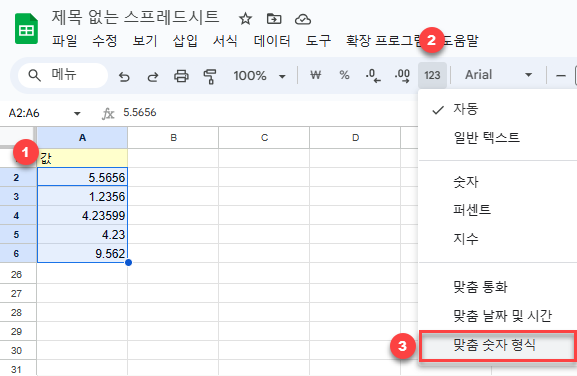Viewport: 577px width, 376px height.
Task: Open the 수정 menu
Action: coord(105,40)
